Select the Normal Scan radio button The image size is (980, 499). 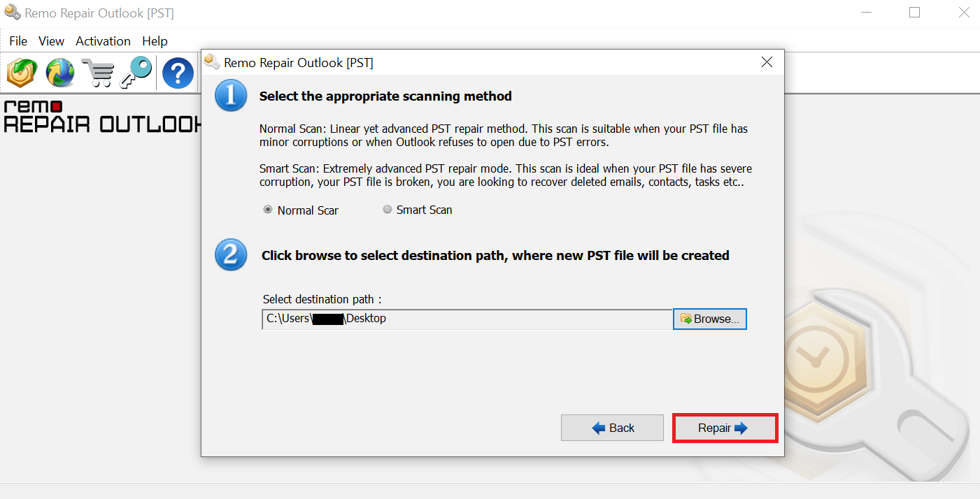pos(268,210)
